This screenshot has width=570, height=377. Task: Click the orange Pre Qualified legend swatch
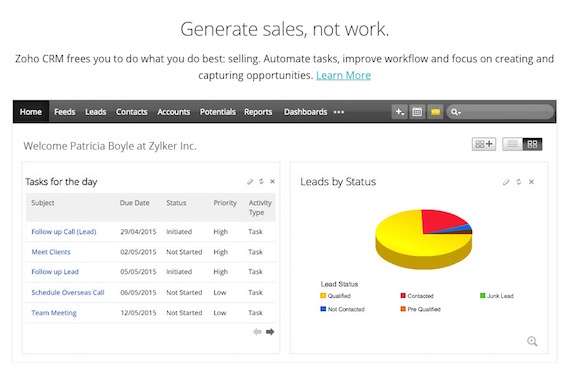[x=403, y=309]
